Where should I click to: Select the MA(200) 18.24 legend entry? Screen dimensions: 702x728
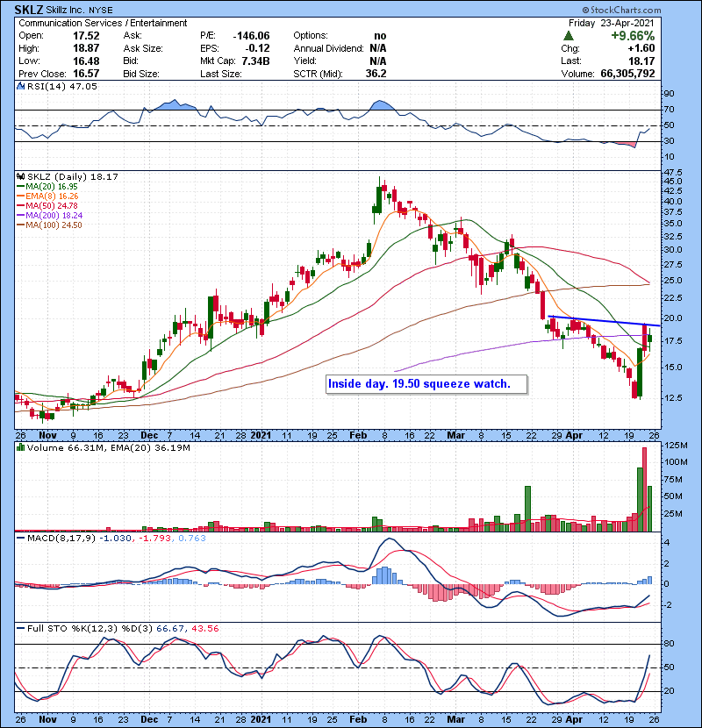coord(50,216)
